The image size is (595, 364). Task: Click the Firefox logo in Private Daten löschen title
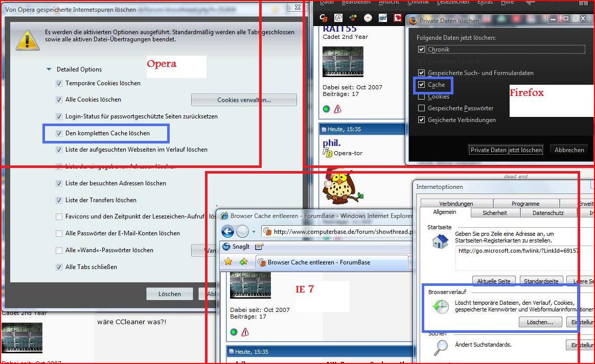point(413,20)
